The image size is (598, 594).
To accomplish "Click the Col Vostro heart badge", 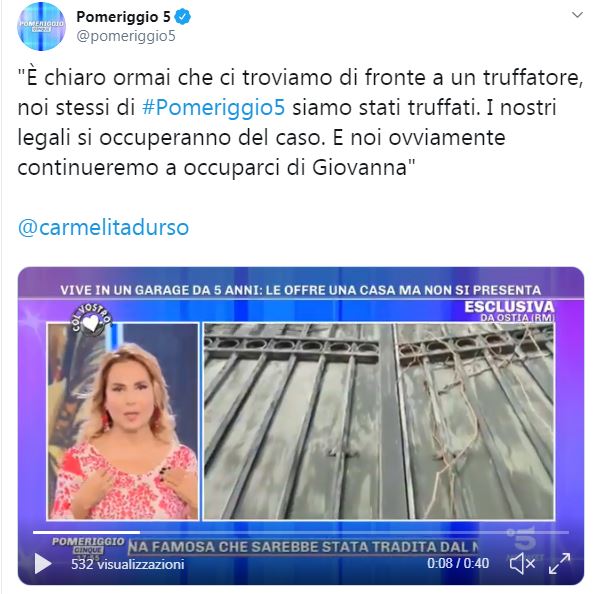I will click(x=92, y=321).
